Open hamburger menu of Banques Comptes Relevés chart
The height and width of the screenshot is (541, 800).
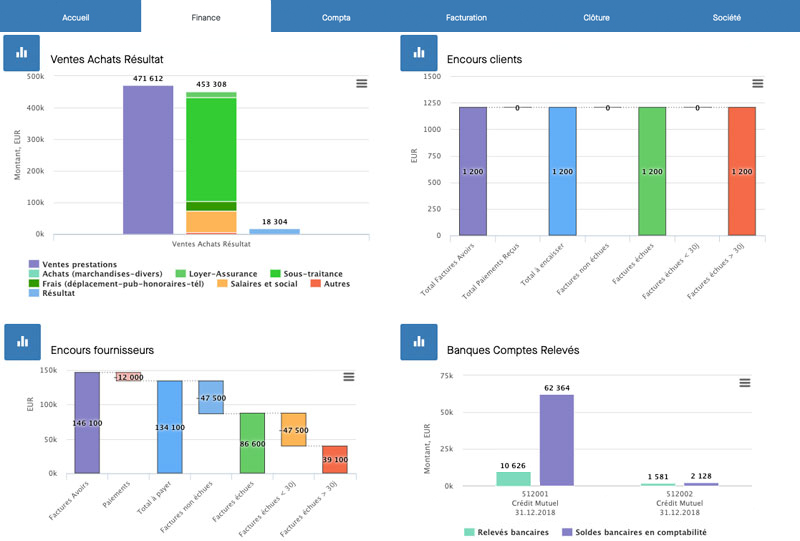745,383
